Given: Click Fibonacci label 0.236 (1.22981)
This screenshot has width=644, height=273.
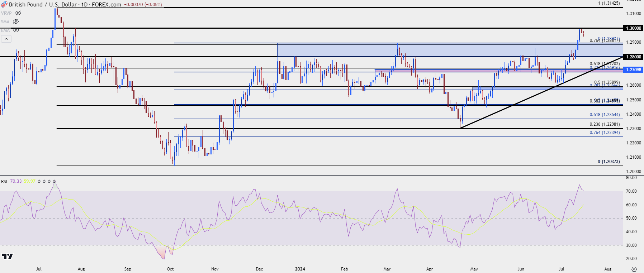Looking at the screenshot, I should point(605,124).
